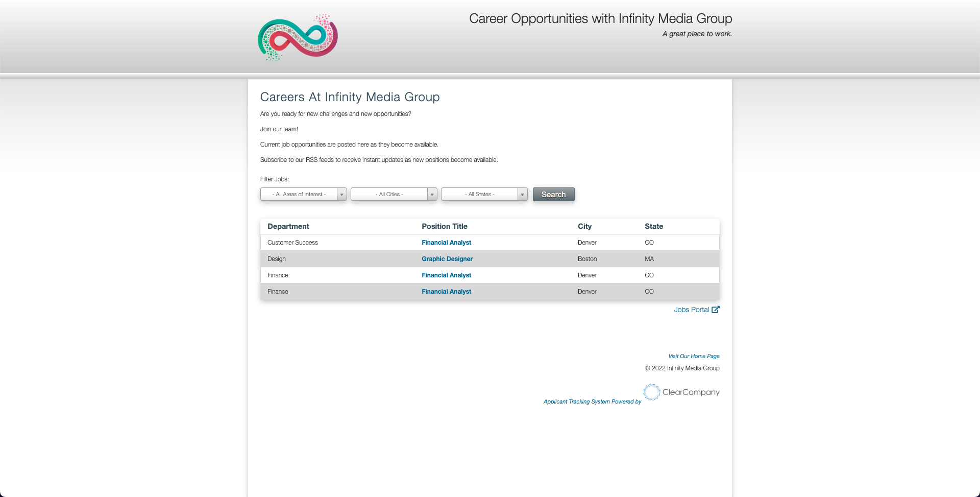This screenshot has width=980, height=497.
Task: Click the City column header
Action: (x=584, y=226)
